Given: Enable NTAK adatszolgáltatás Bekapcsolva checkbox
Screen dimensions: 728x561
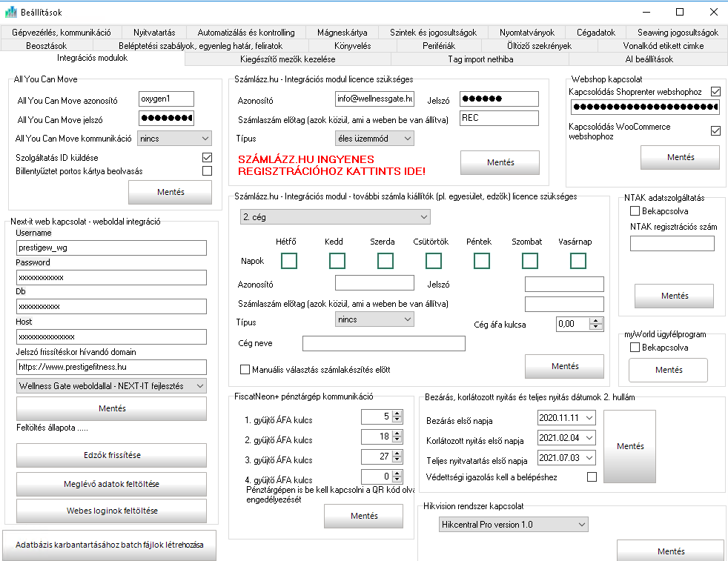Looking at the screenshot, I should pos(635,211).
